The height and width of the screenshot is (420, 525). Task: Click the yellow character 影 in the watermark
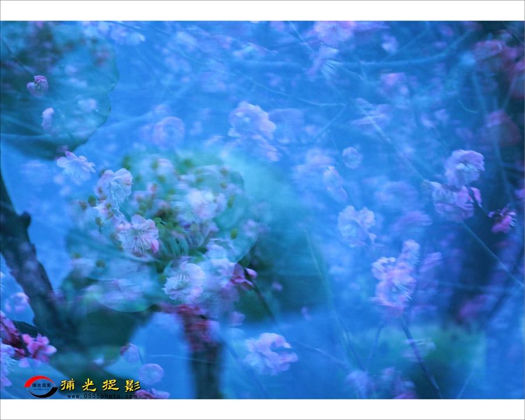point(132,385)
